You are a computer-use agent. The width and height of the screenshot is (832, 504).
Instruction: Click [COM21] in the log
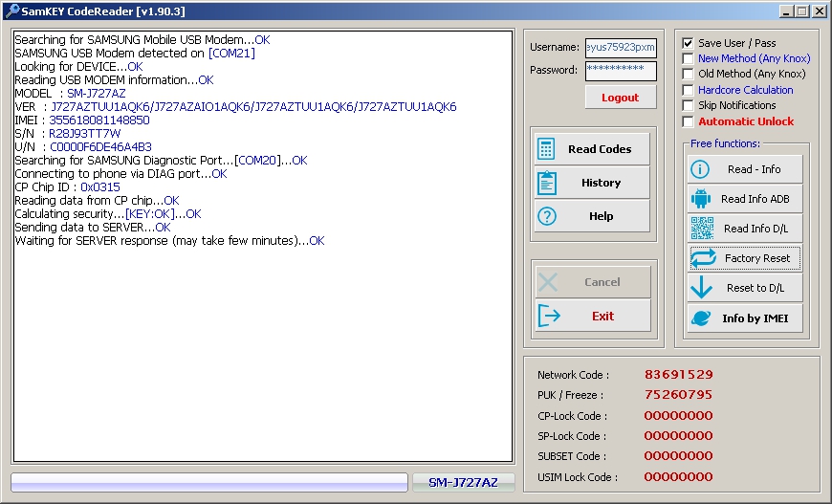pos(231,54)
